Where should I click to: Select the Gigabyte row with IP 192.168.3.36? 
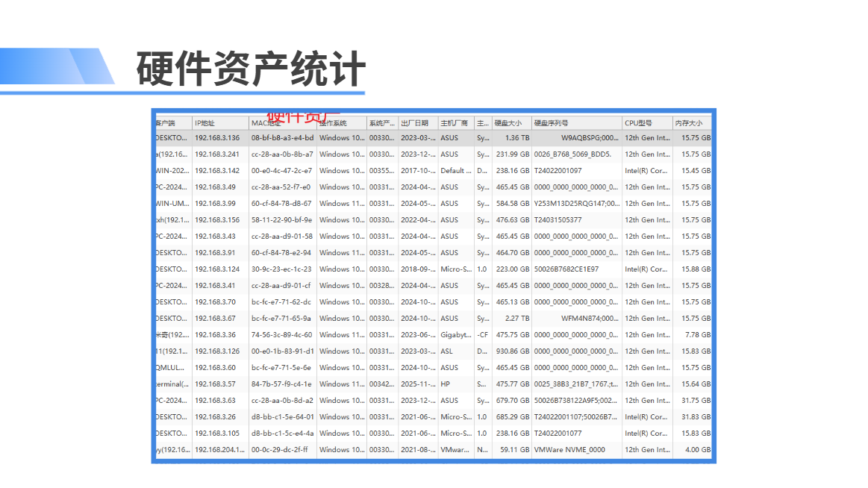pos(434,335)
